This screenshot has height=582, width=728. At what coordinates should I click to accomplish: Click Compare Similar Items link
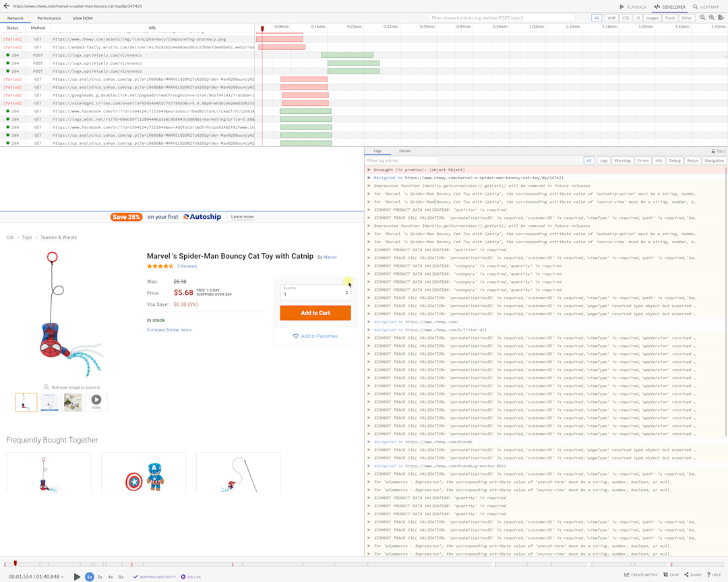tap(169, 330)
